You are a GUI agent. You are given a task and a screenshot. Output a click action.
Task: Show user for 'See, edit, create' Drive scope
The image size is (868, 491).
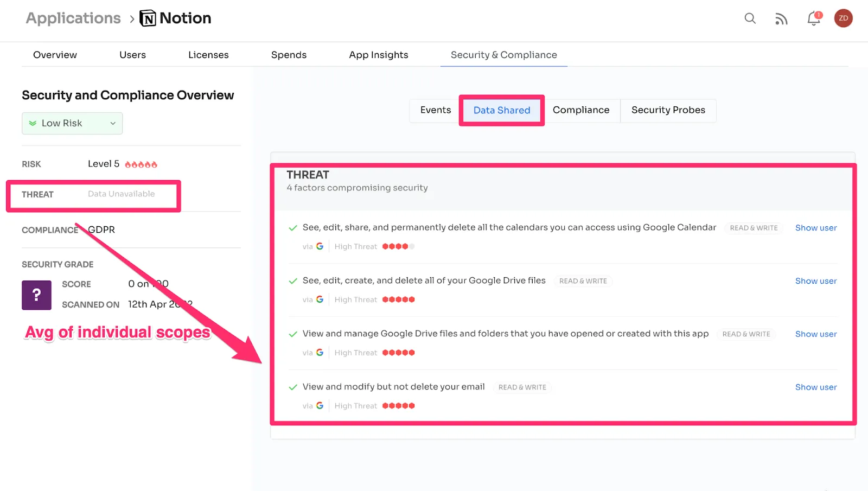pos(816,281)
